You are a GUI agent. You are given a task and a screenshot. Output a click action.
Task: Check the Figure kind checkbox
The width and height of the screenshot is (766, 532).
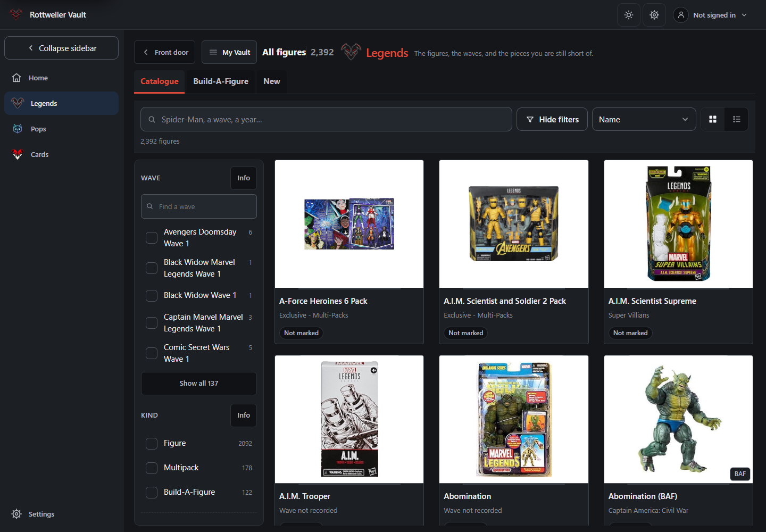point(152,443)
